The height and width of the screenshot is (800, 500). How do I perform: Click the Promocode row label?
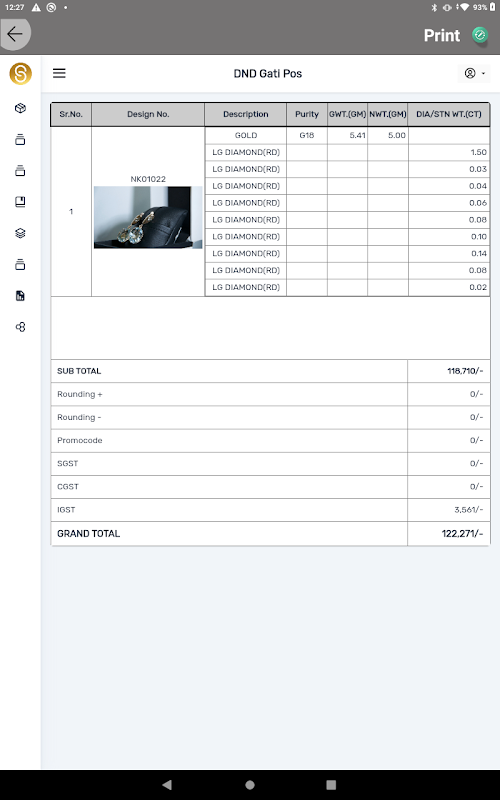80,440
